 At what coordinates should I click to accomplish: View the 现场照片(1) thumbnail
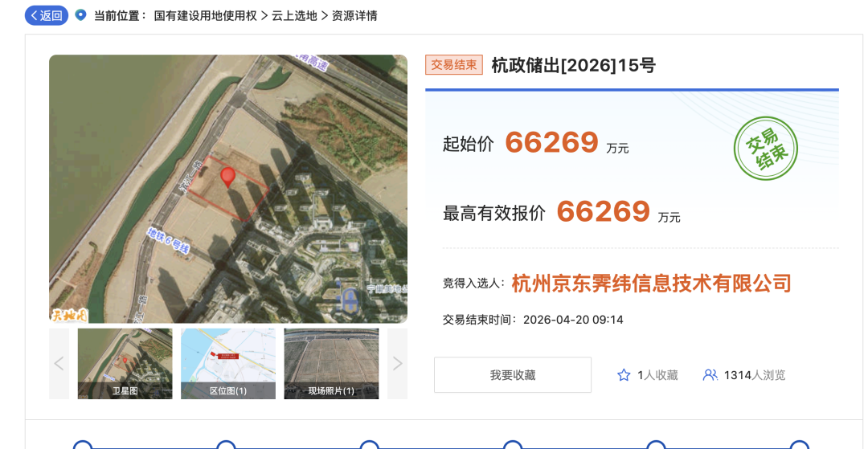click(x=331, y=363)
